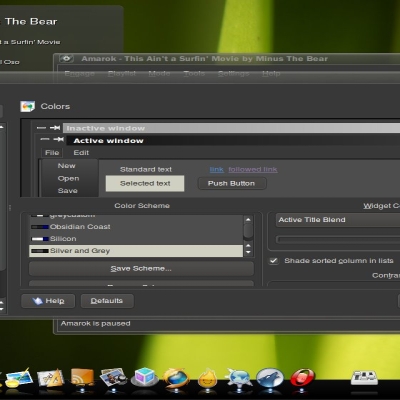Open the Settings menu in Amarok
The image size is (400, 400).
234,74
